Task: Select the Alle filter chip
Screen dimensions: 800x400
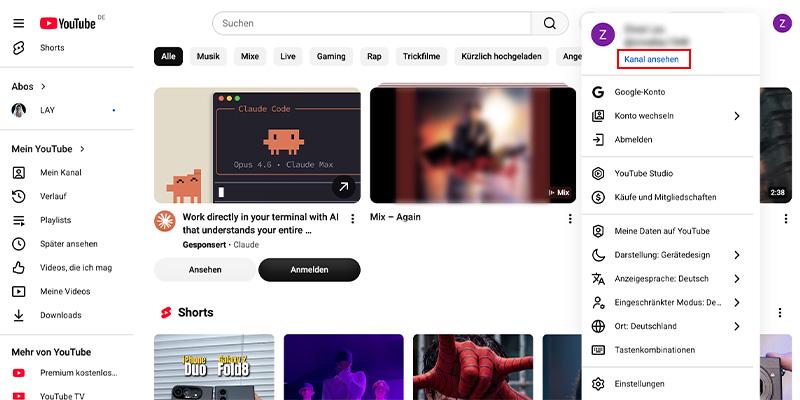Action: click(x=168, y=57)
